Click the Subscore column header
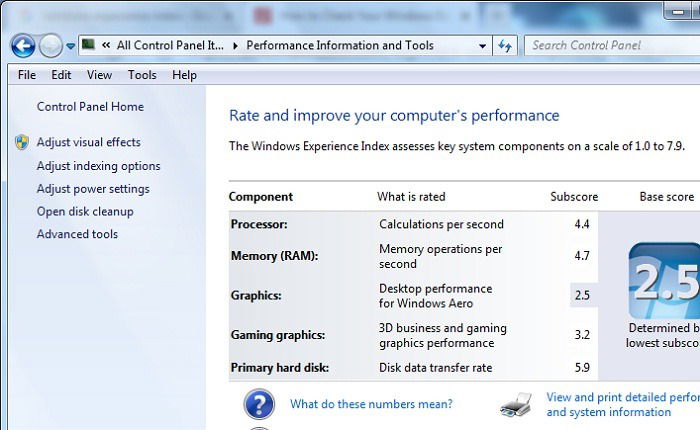Viewport: 700px width, 430px height. coord(574,197)
